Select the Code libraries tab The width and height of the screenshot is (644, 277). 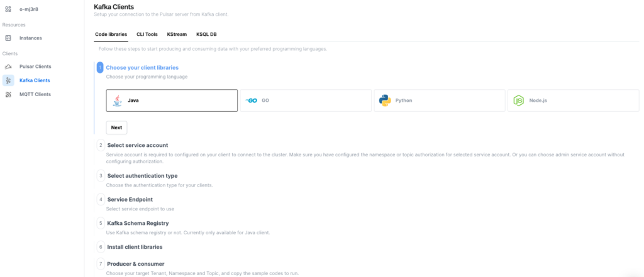(x=111, y=34)
